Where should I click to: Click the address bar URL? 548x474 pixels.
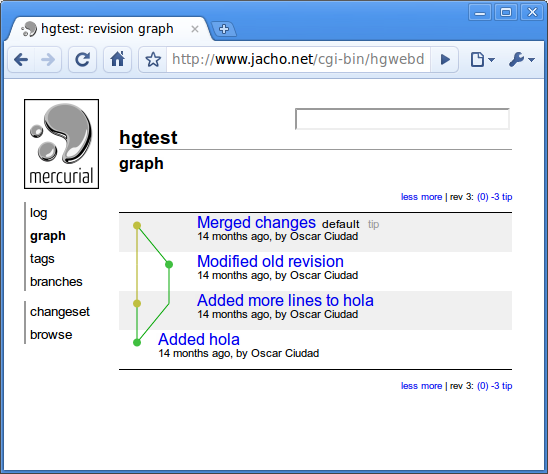click(298, 59)
